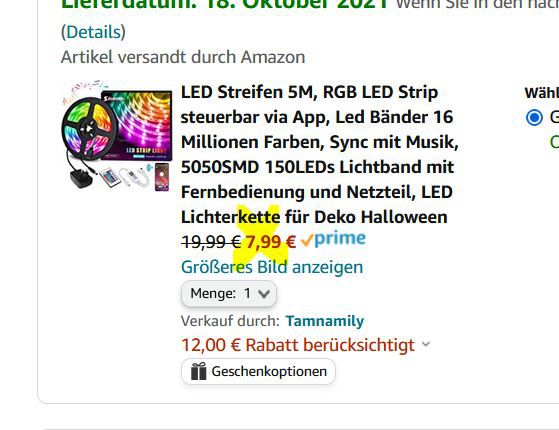Screen dimensions: 559x430
Task: Click the partially visible Wähl heading
Action: click(542, 93)
